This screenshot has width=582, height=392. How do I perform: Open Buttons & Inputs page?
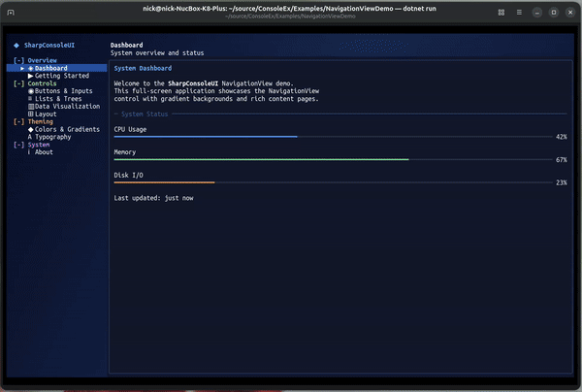[x=60, y=91]
